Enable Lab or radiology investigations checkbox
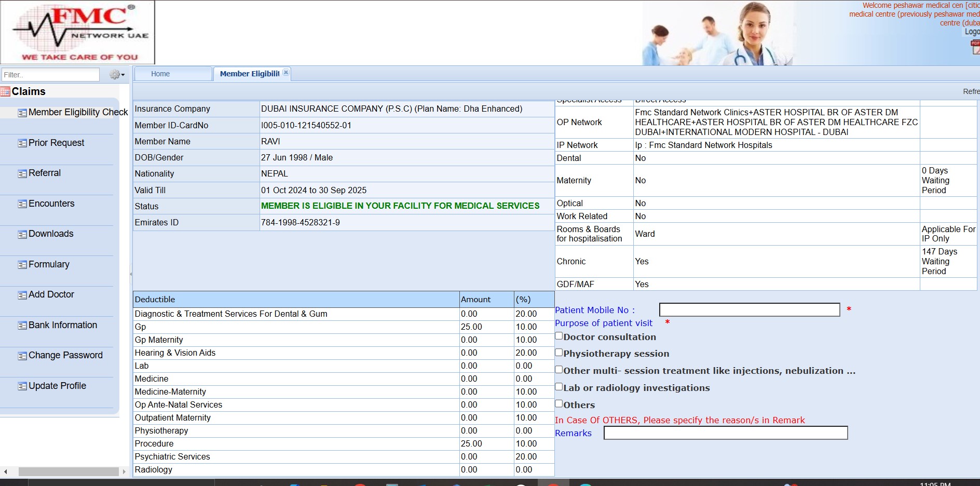Viewport: 980px width, 486px height. click(559, 387)
